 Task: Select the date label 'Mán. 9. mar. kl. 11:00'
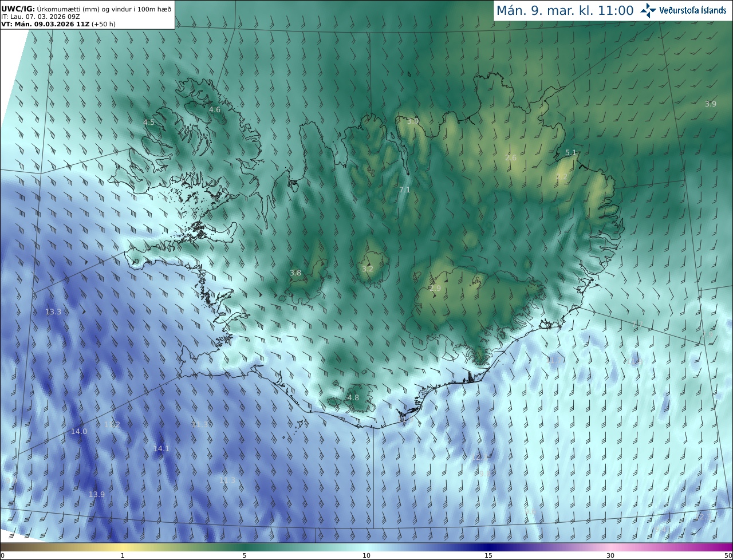[x=565, y=10]
